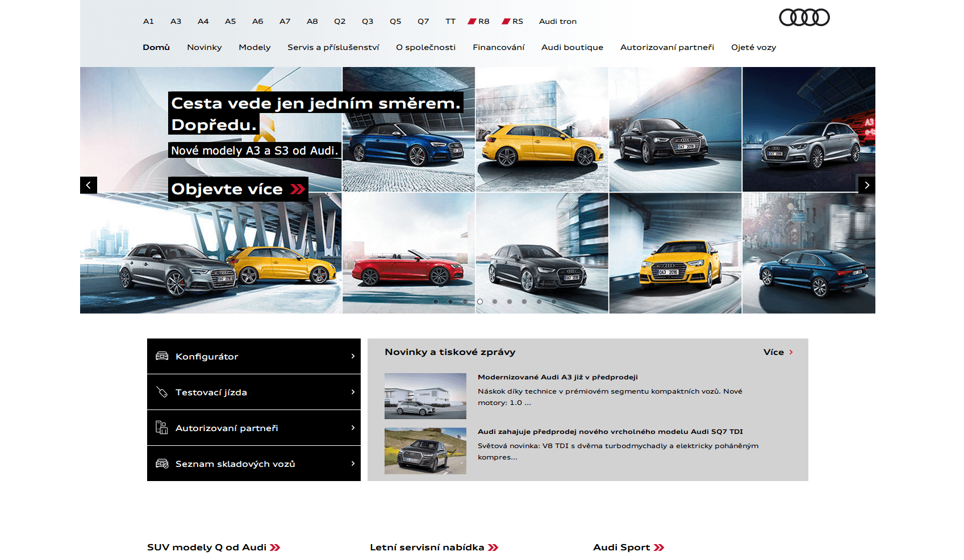Select the A7 model link
964x560 pixels.
285,22
